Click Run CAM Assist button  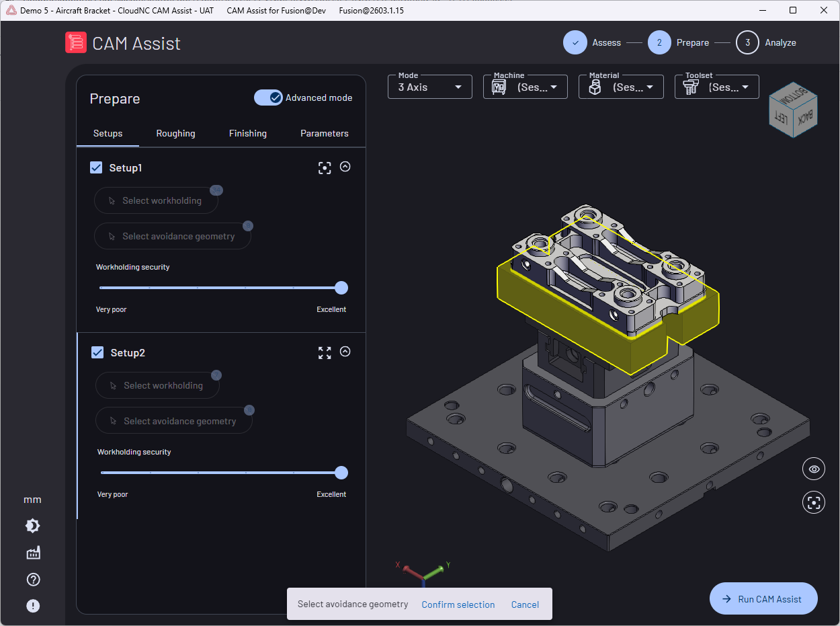(x=763, y=598)
